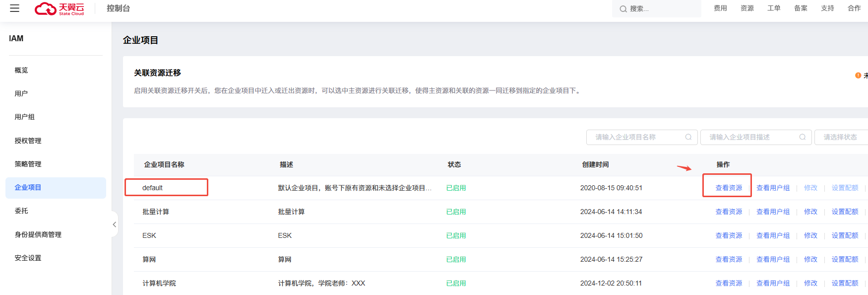The image size is (868, 295).
Task: Collapse the IAM sidebar with the arrow handle
Action: pyautogui.click(x=115, y=224)
